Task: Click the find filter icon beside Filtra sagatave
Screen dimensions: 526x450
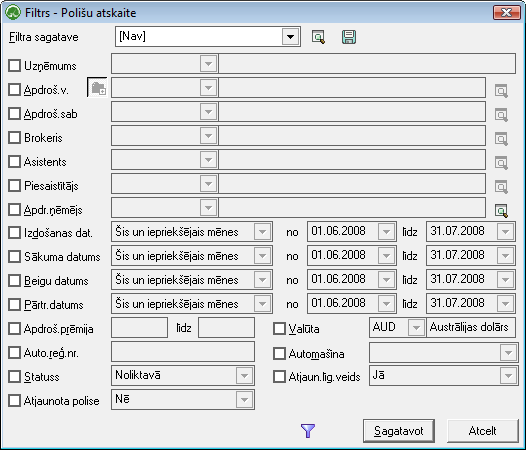Action: (318, 37)
